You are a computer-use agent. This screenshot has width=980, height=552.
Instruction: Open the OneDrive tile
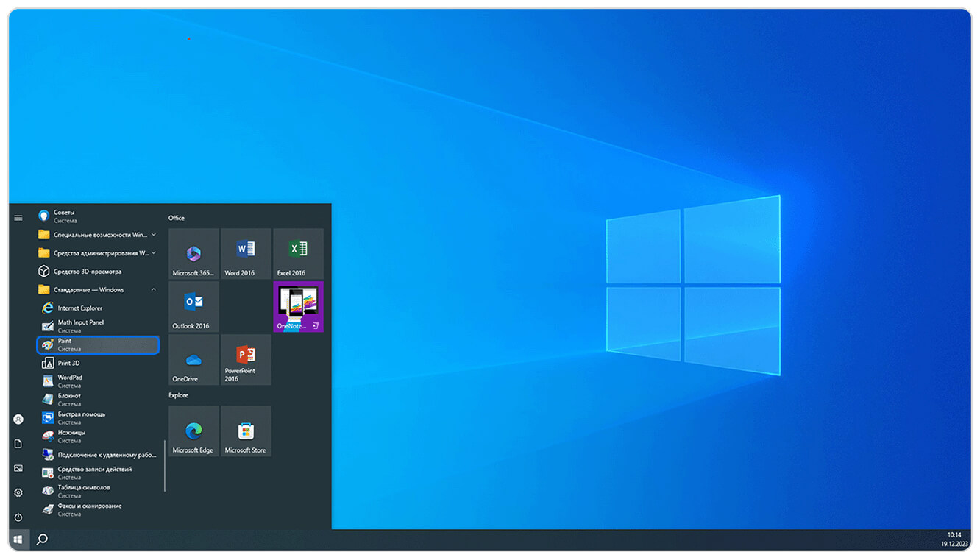tap(193, 359)
